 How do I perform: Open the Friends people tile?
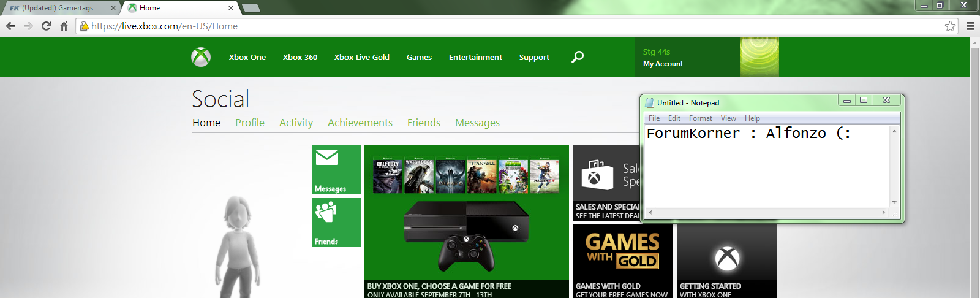336,223
